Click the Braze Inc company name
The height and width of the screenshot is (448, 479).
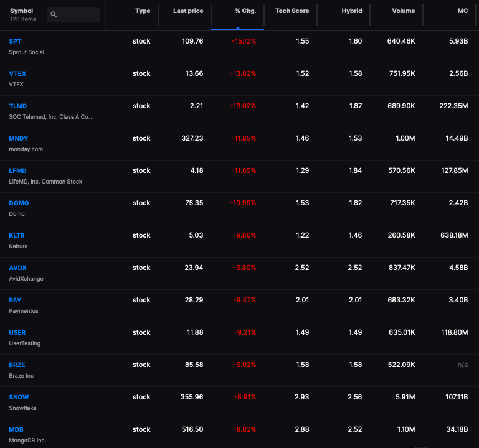click(21, 376)
